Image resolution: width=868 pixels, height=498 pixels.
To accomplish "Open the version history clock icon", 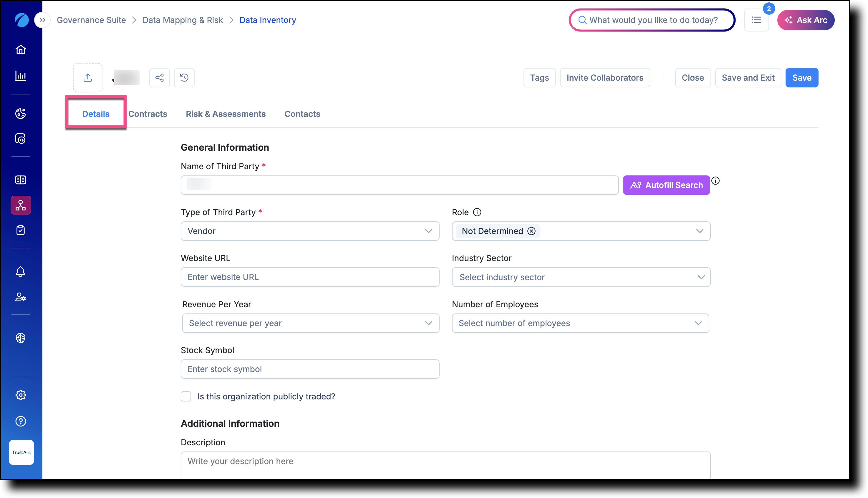I will tap(184, 78).
